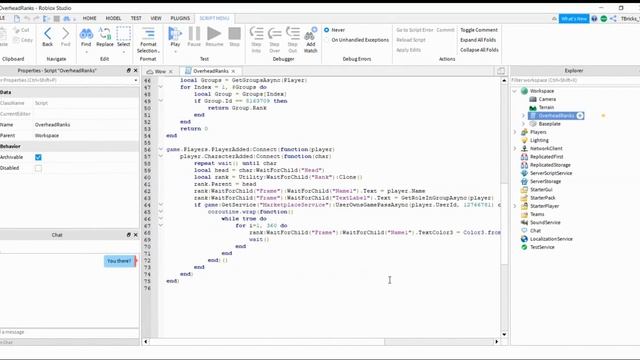Open Find with the binoculars icon

(x=86, y=34)
